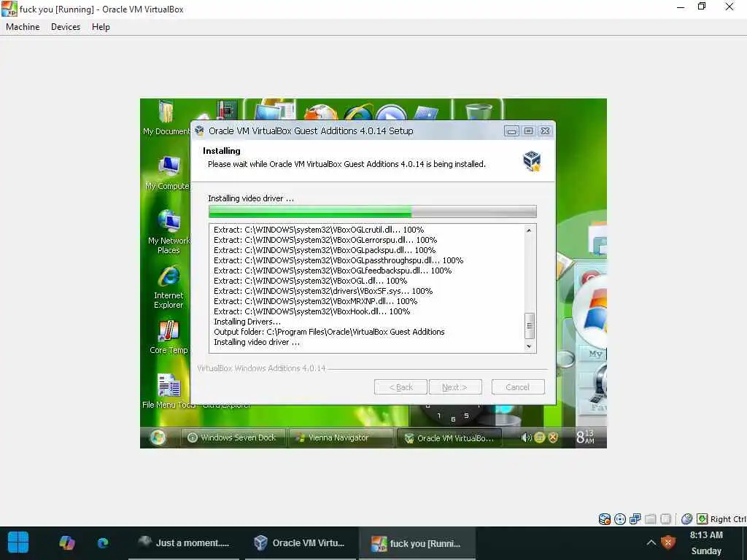This screenshot has width=747, height=560.
Task: Select log line for VBoxHook.dll
Action: tap(312, 311)
